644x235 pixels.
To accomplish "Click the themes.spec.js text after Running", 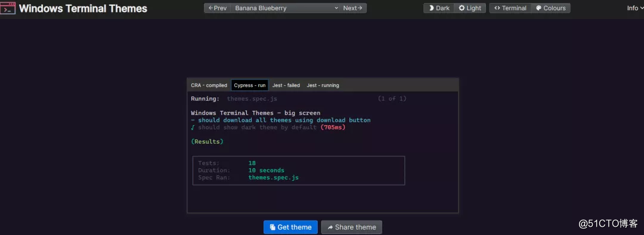I will (252, 98).
